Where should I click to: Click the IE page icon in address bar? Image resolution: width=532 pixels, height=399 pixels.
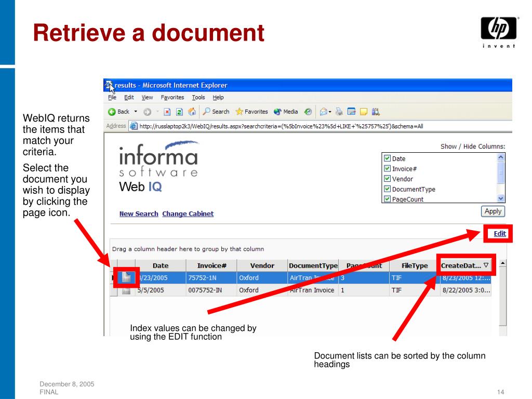pos(134,126)
